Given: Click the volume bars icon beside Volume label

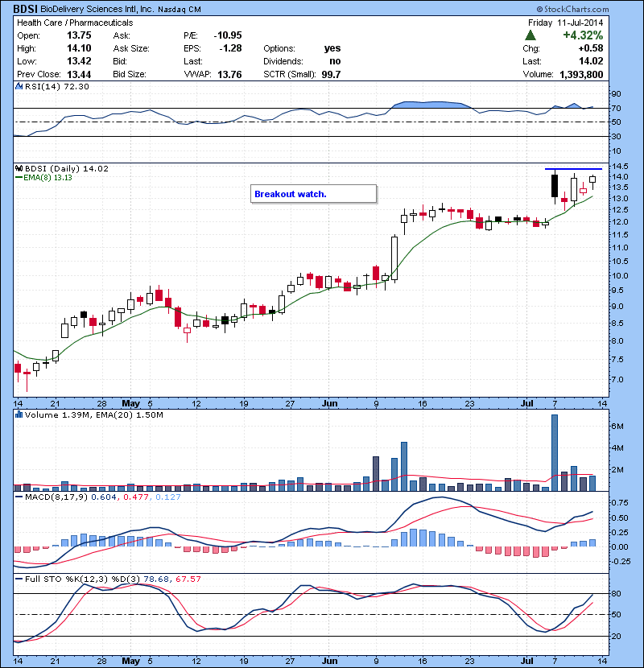Looking at the screenshot, I should click(x=19, y=414).
